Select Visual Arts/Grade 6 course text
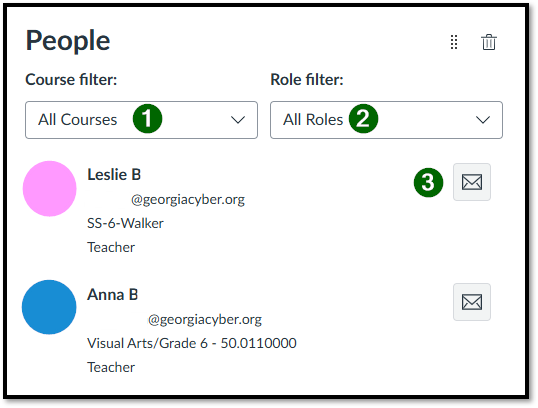Viewport: 538px width, 408px height. (192, 343)
